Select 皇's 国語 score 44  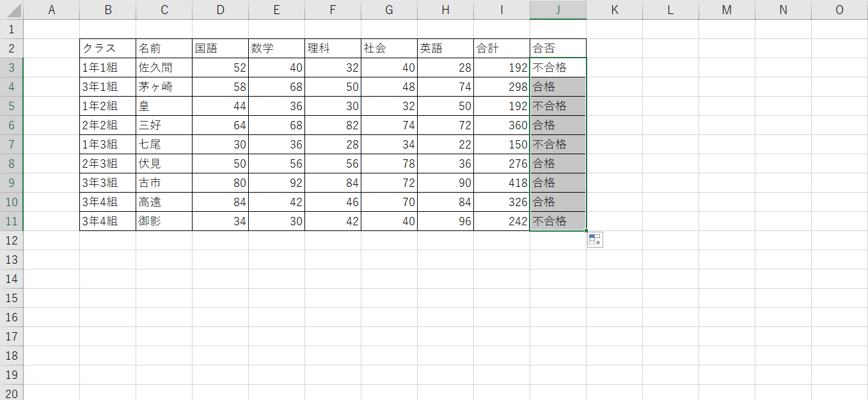220,106
